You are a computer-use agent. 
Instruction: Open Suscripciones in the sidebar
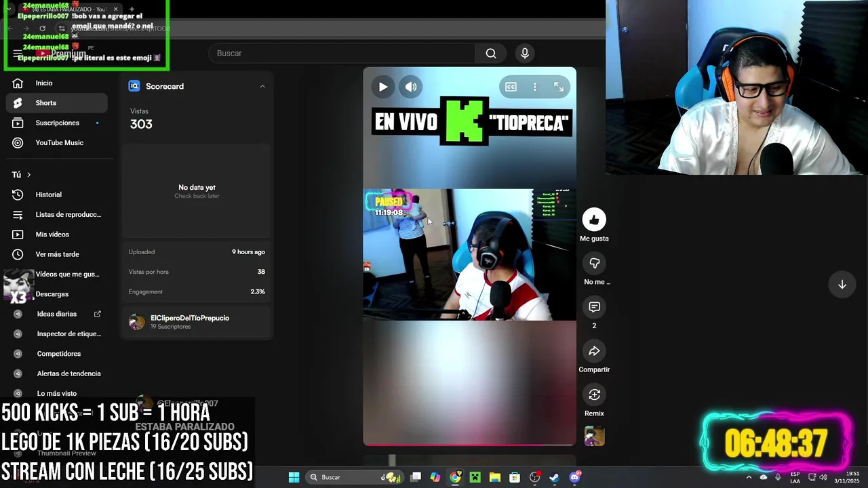pos(57,123)
